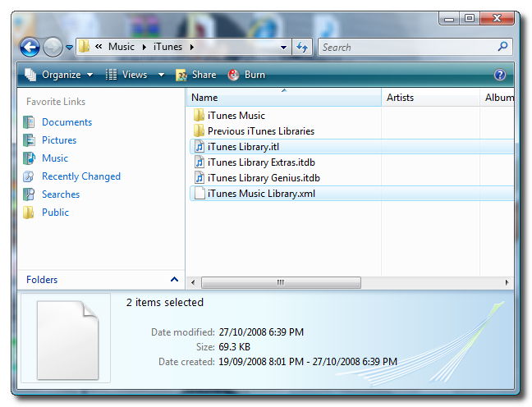
Task: Expand the Views dropdown arrow
Action: pyautogui.click(x=161, y=75)
